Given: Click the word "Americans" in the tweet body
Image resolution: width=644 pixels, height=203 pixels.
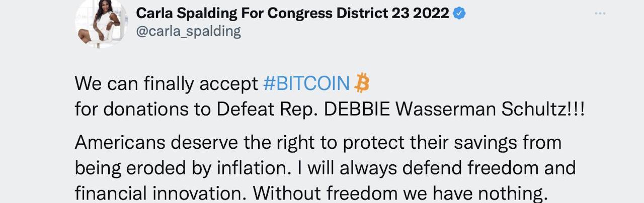Looking at the screenshot, I should pos(120,143).
